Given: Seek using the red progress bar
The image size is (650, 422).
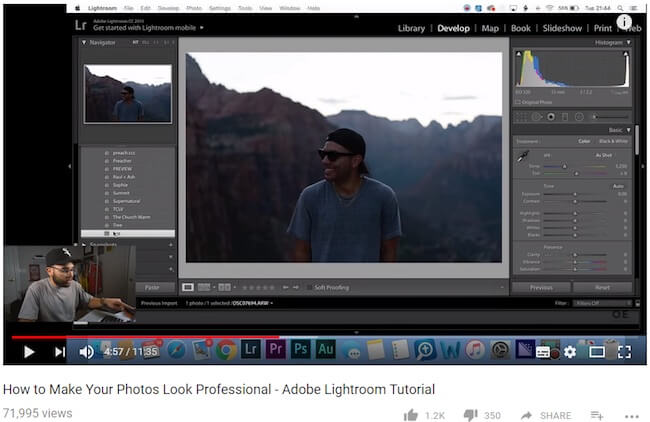Looking at the screenshot, I should click(145, 337).
